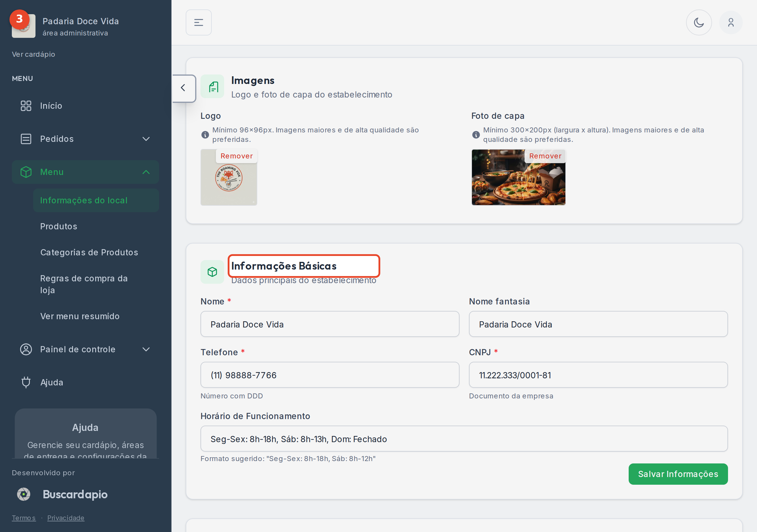Image resolution: width=757 pixels, height=532 pixels.
Task: Open the Privacidade link
Action: point(66,518)
